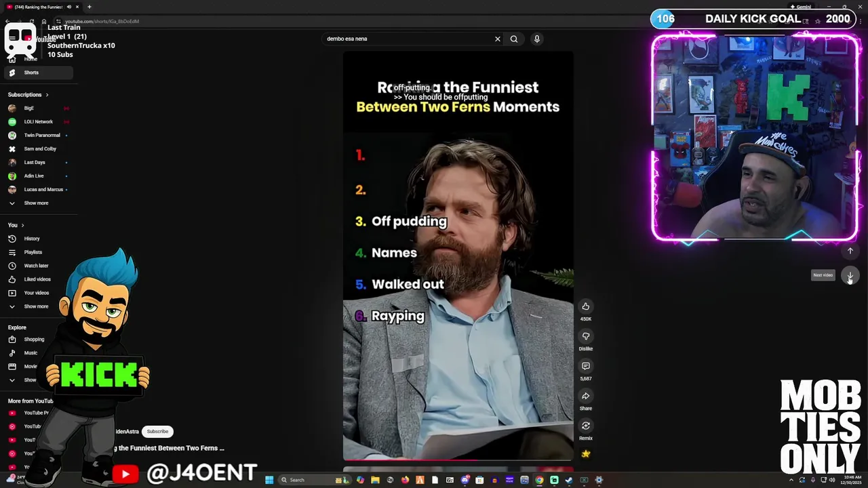Image resolution: width=868 pixels, height=488 pixels.
Task: Go back in the browser
Action: [7, 21]
